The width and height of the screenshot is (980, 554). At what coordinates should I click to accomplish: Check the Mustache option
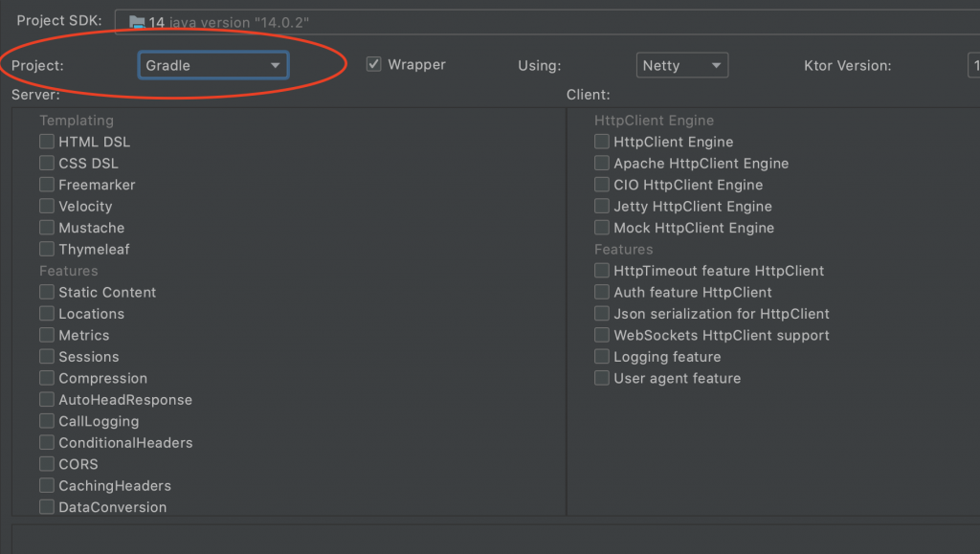pos(47,228)
